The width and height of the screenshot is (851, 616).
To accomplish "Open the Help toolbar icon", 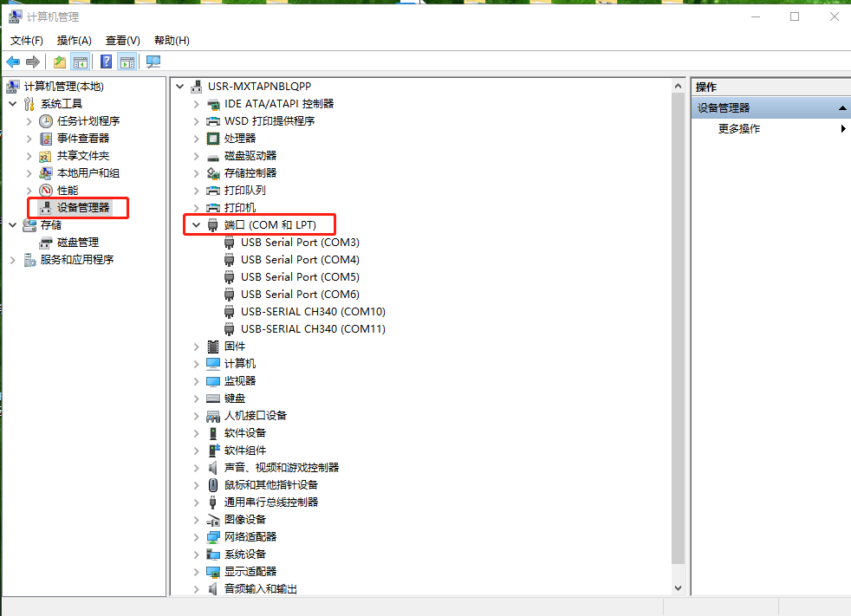I will pos(107,62).
